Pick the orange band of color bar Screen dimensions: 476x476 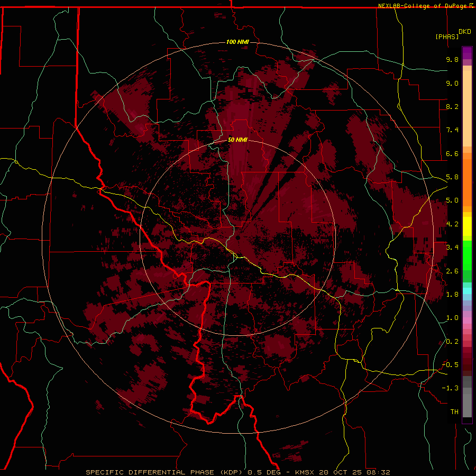[467, 182]
